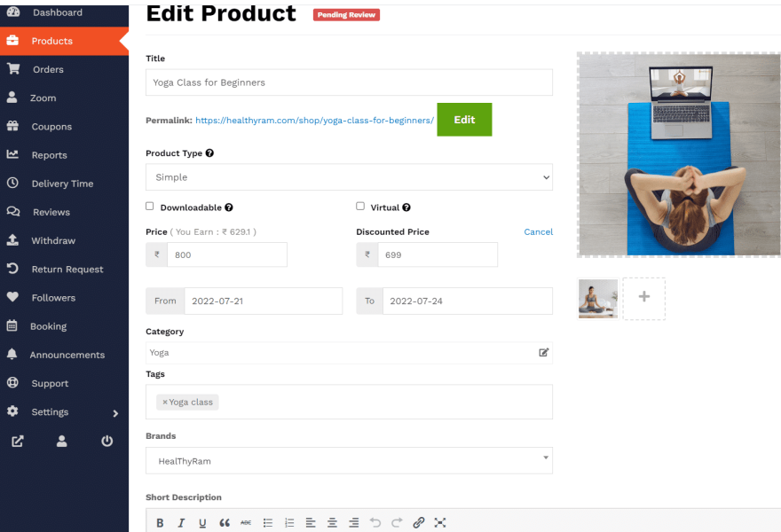Click the Product Type help question icon
The image size is (781, 532).
coord(209,153)
